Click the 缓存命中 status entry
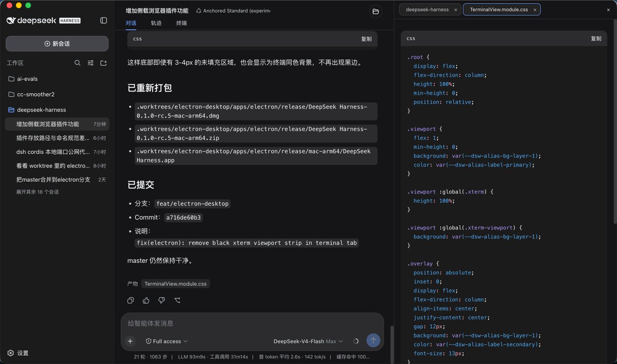 click(353, 357)
